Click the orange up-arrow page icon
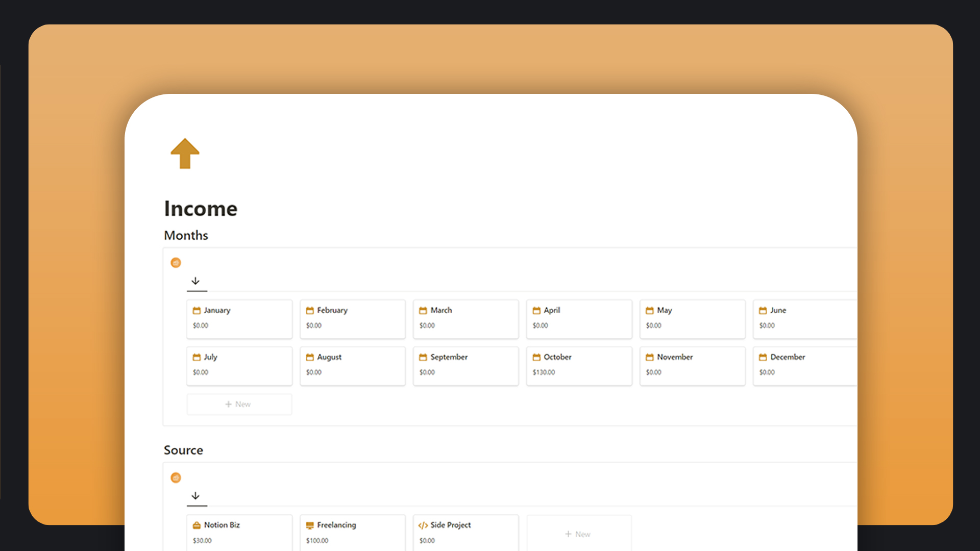The height and width of the screenshot is (551, 980). pyautogui.click(x=185, y=153)
